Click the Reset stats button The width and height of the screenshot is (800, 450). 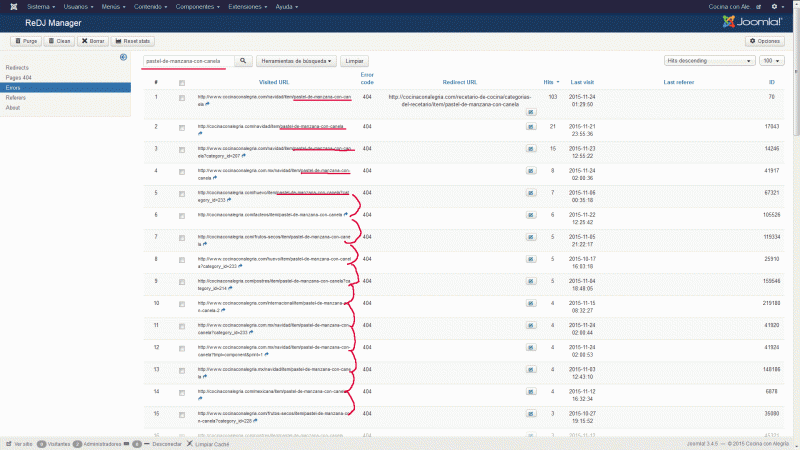[x=133, y=41]
